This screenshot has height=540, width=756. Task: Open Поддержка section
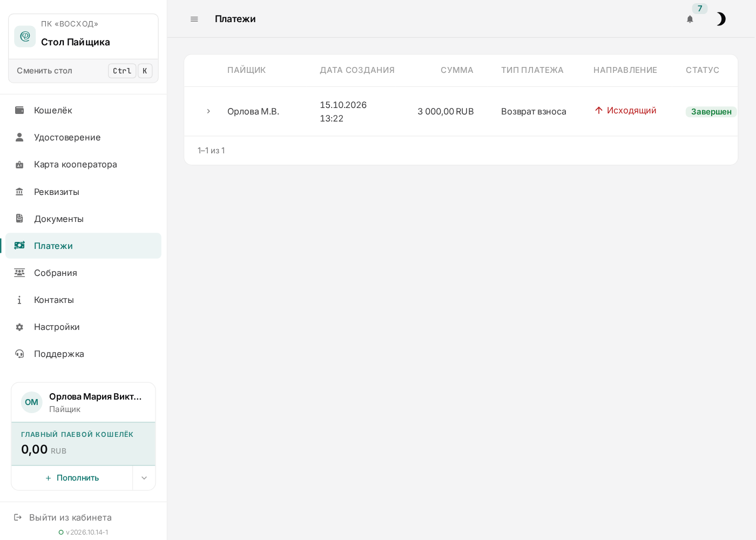(83, 354)
